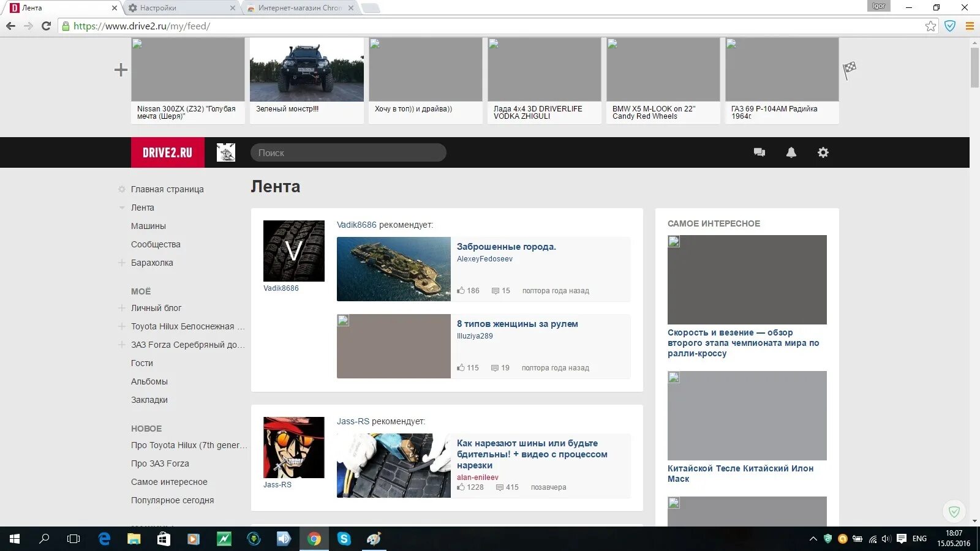980x551 pixels.
Task: Close the Настройки tab
Action: click(233, 8)
